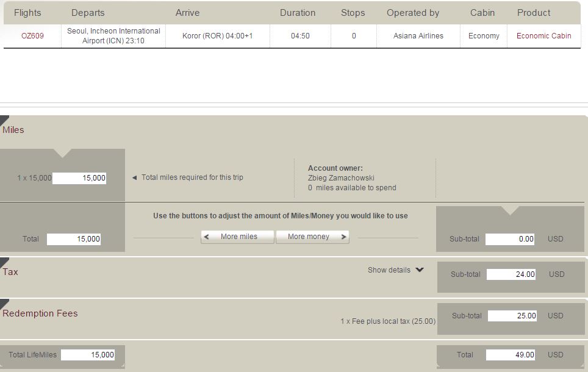The image size is (588, 372).
Task: Select the Total 49.00 USD field
Action: (511, 355)
